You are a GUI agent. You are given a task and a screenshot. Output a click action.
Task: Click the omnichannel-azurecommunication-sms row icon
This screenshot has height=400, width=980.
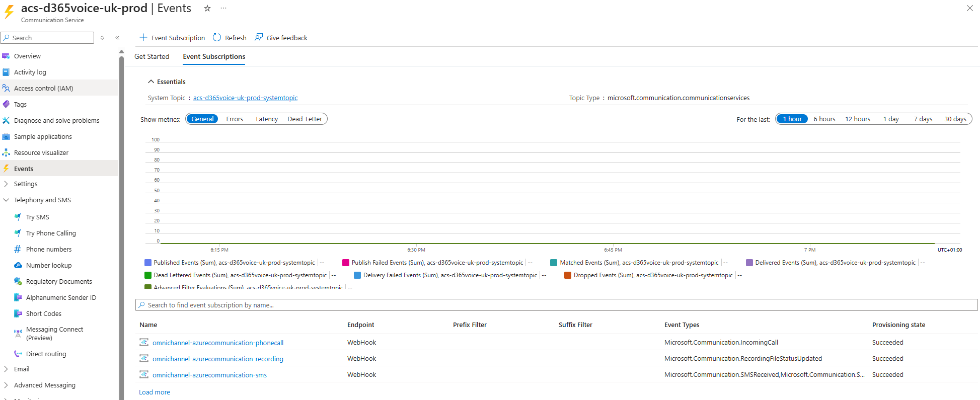click(144, 374)
